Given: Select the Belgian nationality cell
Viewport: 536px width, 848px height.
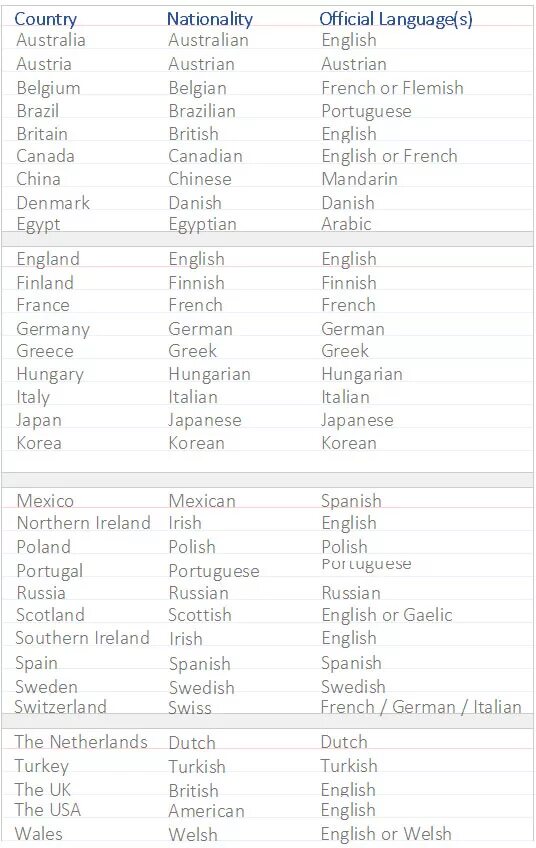Looking at the screenshot, I should [197, 88].
